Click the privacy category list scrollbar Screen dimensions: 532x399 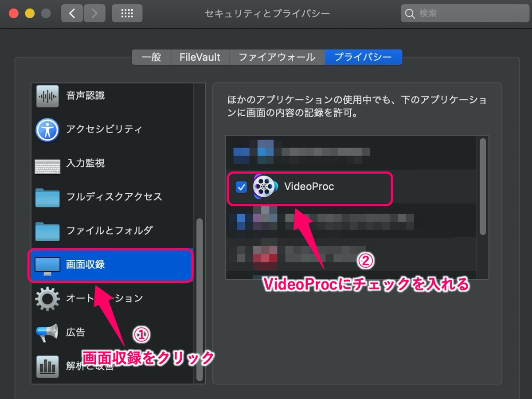[199, 299]
